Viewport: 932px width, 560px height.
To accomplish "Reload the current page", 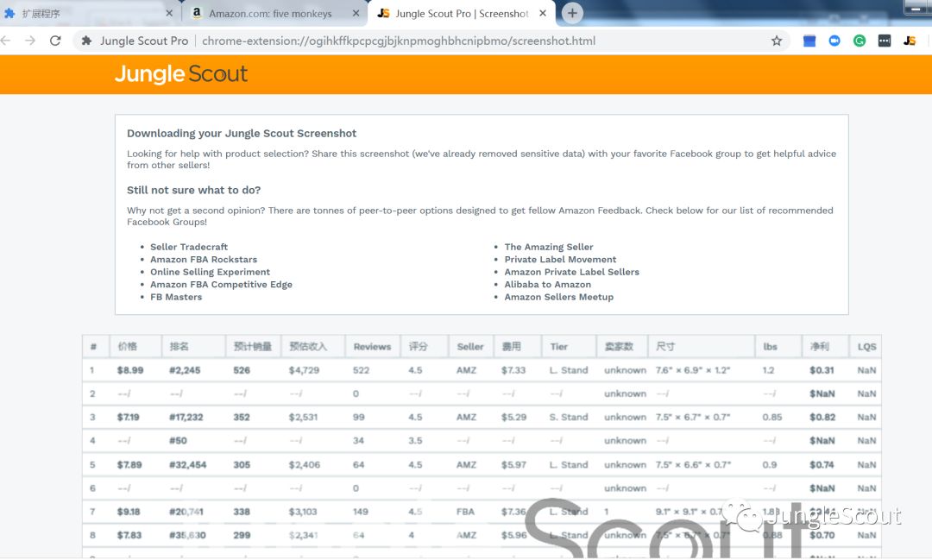I will (x=55, y=41).
